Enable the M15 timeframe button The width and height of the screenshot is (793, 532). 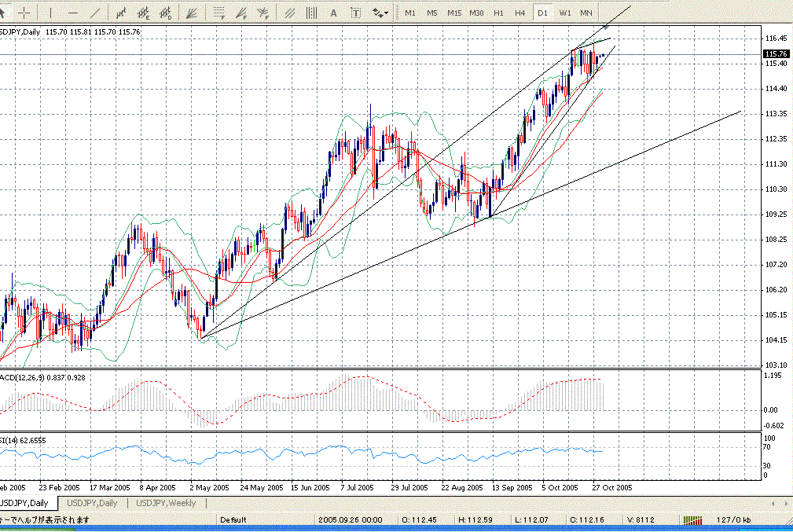tap(454, 13)
